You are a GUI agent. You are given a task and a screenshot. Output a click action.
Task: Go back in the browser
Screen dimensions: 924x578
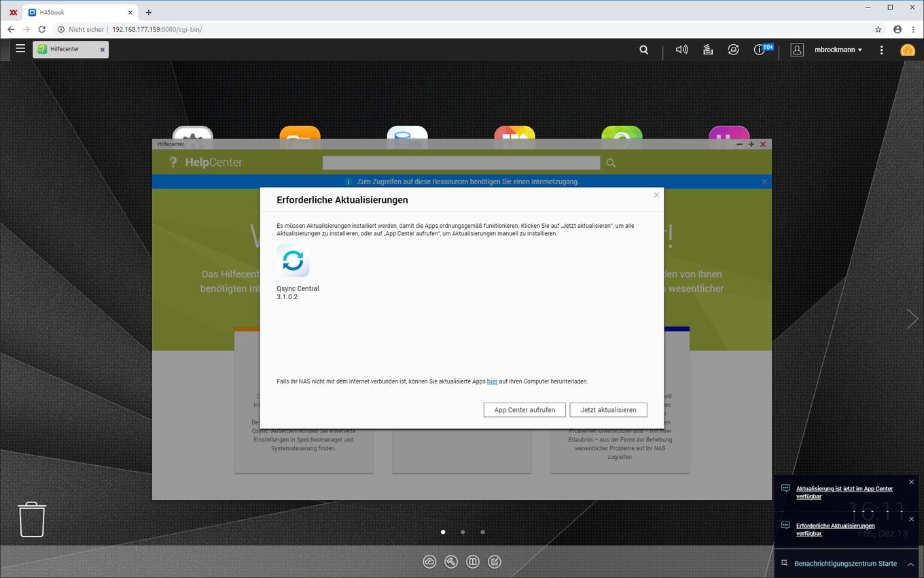tap(11, 29)
